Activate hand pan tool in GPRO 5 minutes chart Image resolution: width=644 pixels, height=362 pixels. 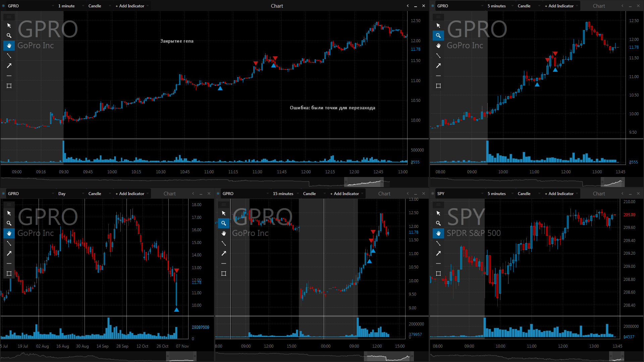(438, 46)
